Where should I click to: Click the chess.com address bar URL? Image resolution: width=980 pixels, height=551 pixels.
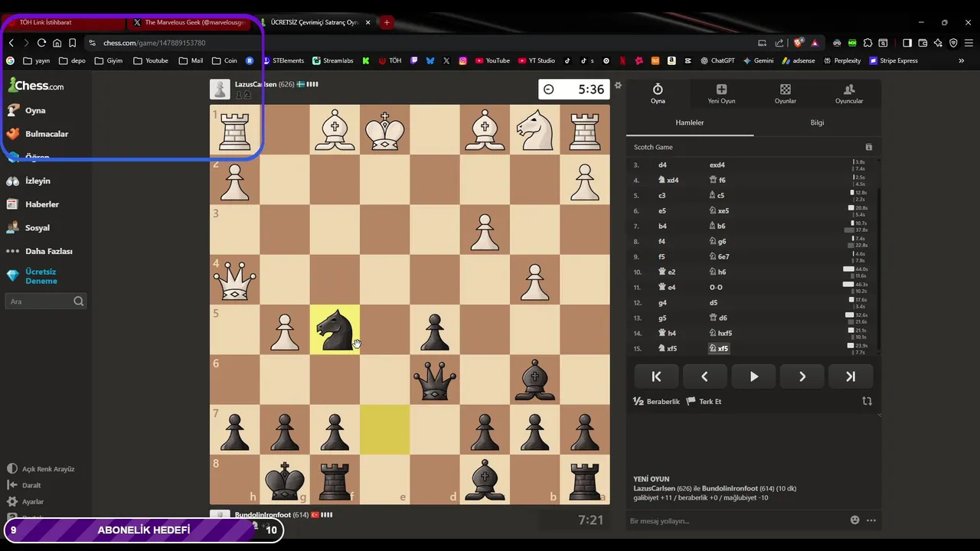[155, 43]
